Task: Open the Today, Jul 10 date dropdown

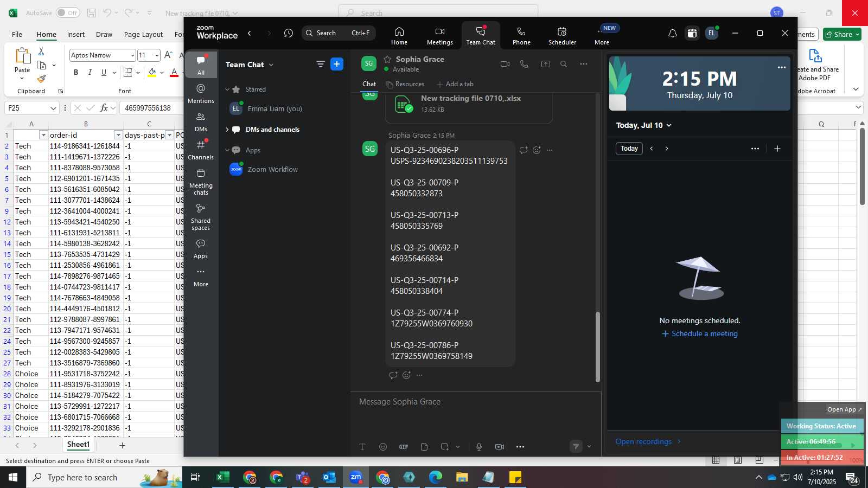Action: pyautogui.click(x=644, y=125)
